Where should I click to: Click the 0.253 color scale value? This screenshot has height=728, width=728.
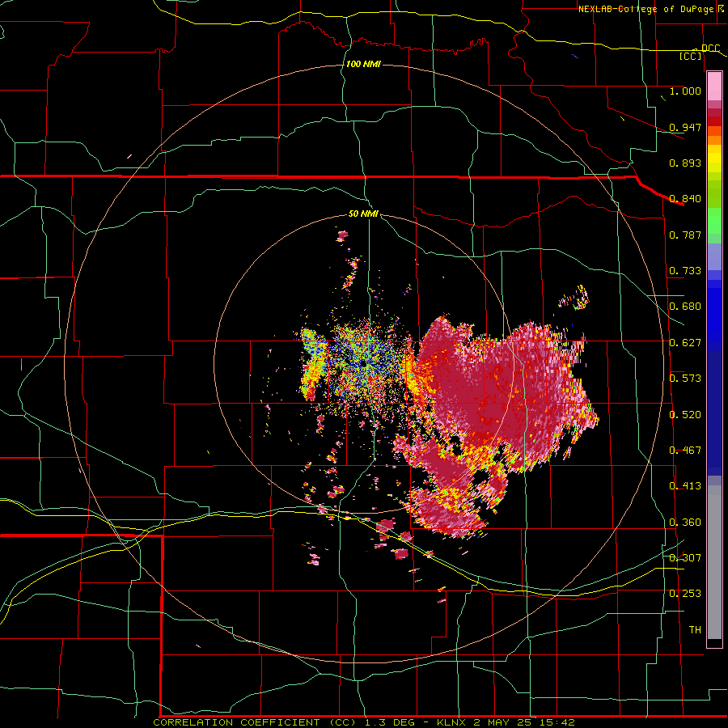pyautogui.click(x=685, y=594)
